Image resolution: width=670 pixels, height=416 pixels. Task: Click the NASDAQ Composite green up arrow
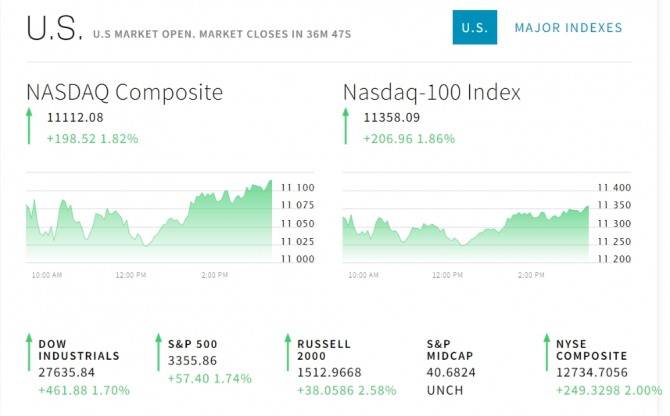(x=30, y=127)
